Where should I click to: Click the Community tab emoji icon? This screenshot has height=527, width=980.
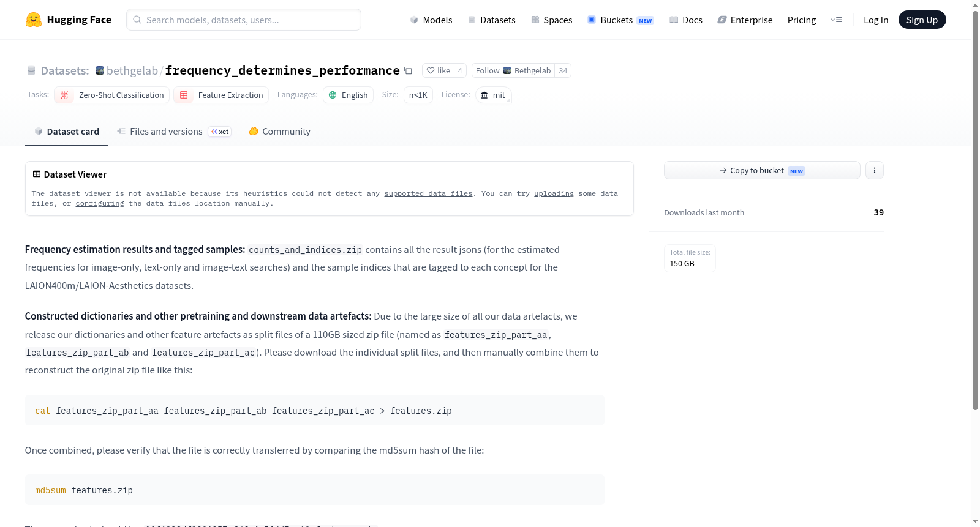pos(254,131)
